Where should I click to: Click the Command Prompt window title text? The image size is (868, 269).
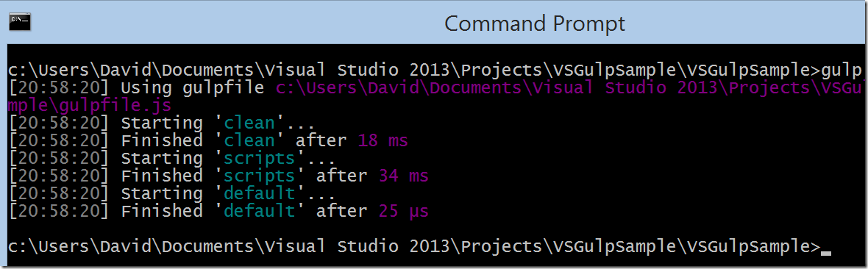click(x=535, y=24)
